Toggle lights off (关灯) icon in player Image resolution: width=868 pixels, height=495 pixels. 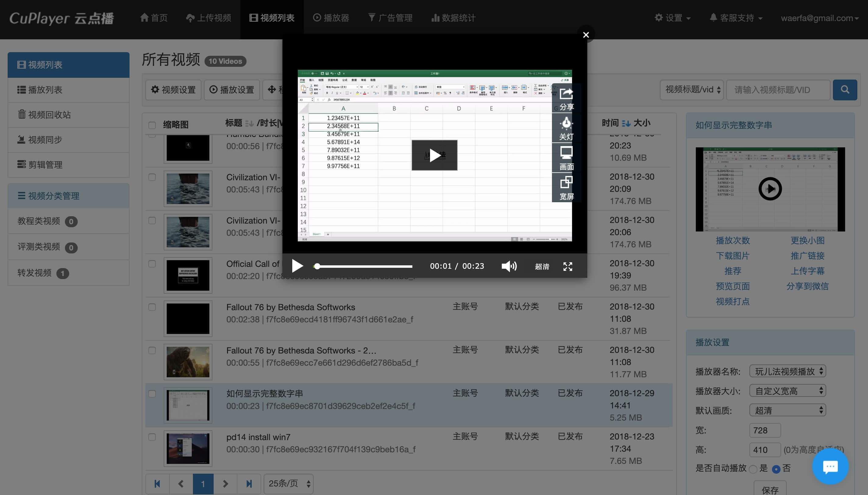click(x=566, y=128)
